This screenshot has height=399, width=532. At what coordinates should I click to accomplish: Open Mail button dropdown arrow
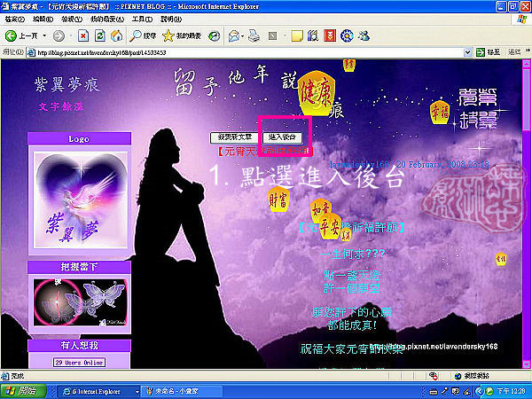243,35
